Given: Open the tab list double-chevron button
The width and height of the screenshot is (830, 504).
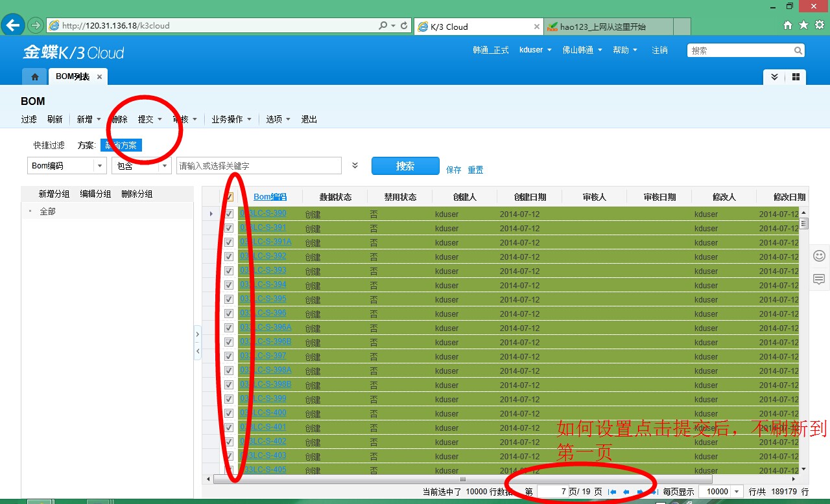Looking at the screenshot, I should tap(774, 76).
